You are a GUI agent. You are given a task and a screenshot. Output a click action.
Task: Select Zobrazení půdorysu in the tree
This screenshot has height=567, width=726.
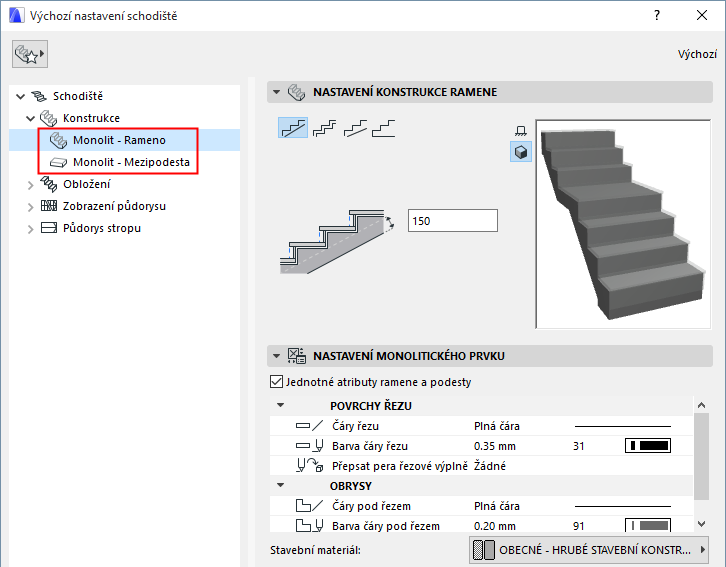pos(114,206)
